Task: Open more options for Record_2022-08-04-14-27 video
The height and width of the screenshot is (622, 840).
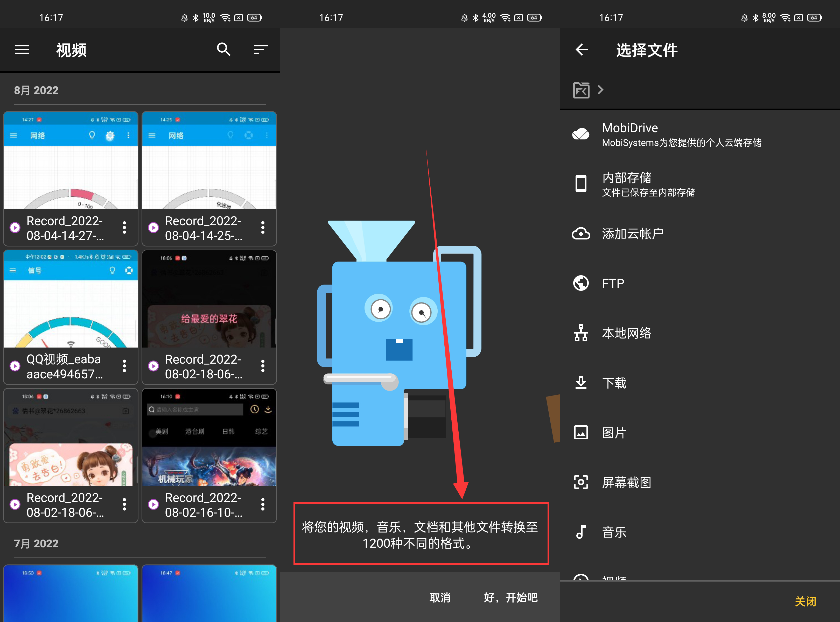Action: pos(124,227)
